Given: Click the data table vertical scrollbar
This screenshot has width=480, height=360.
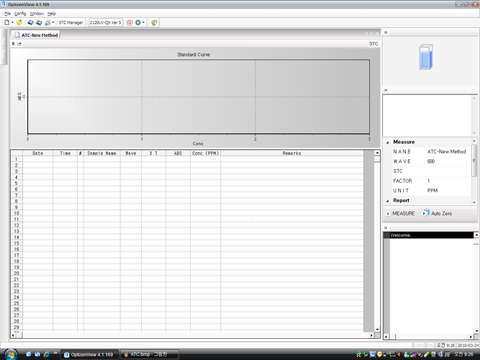Looking at the screenshot, I should coord(377,241).
